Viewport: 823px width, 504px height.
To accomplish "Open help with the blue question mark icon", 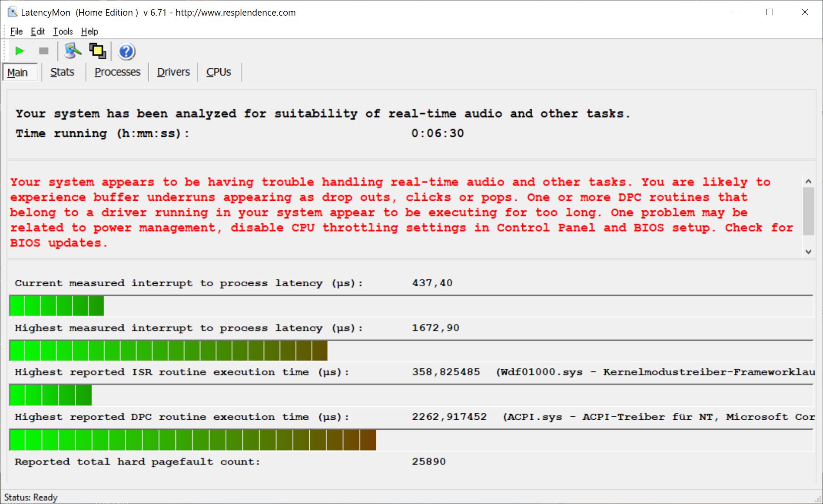I will pos(126,52).
